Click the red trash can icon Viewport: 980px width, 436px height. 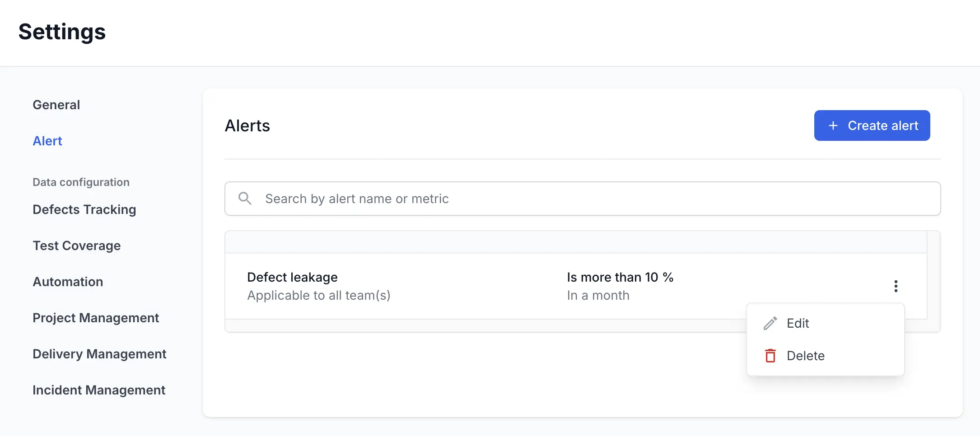(x=770, y=356)
